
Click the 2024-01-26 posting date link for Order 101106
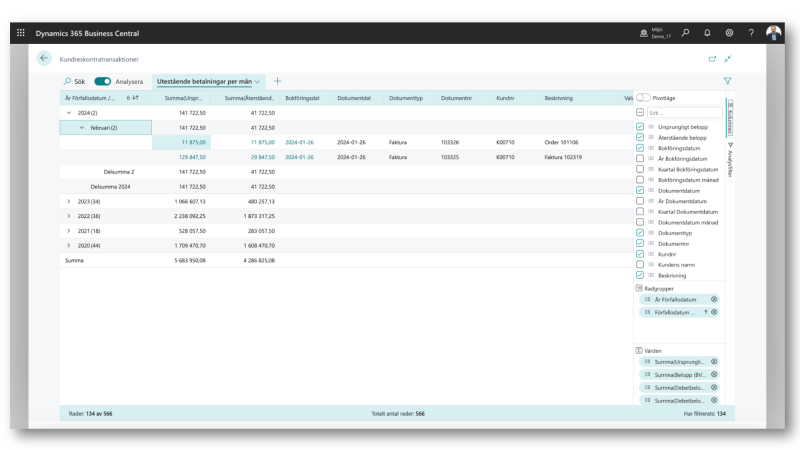pyautogui.click(x=299, y=142)
